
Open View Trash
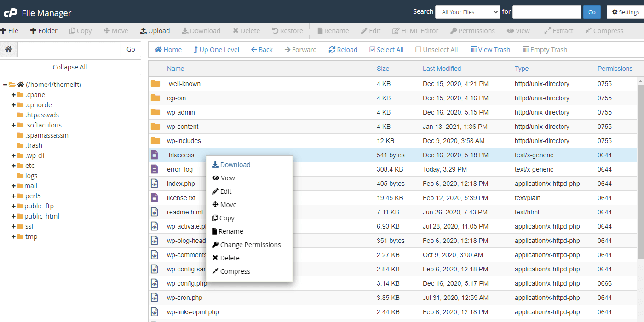coord(490,50)
